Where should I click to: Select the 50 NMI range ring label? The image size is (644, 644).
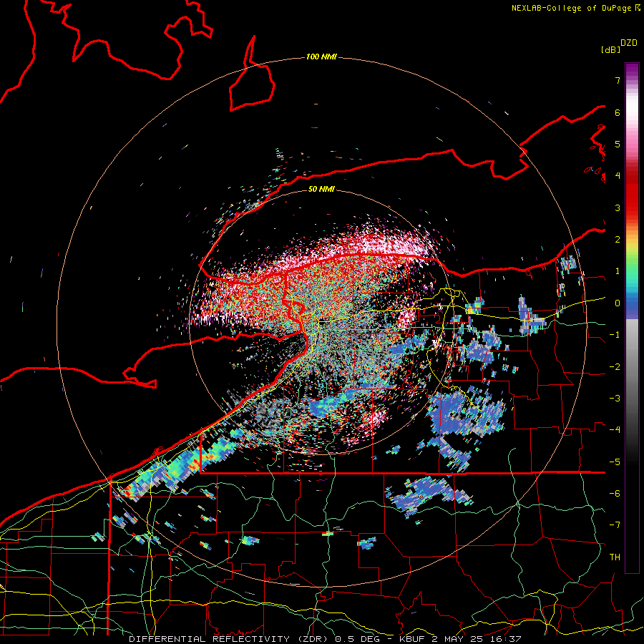click(321, 189)
